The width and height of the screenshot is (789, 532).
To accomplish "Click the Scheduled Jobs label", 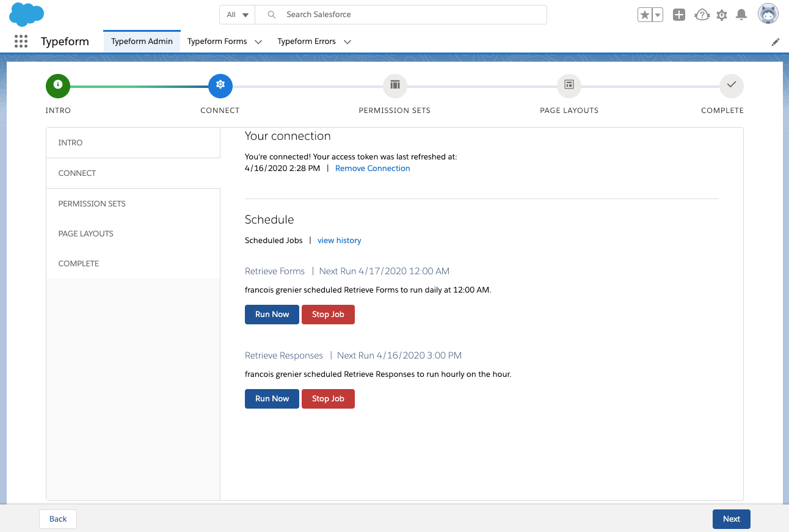I will coord(274,240).
